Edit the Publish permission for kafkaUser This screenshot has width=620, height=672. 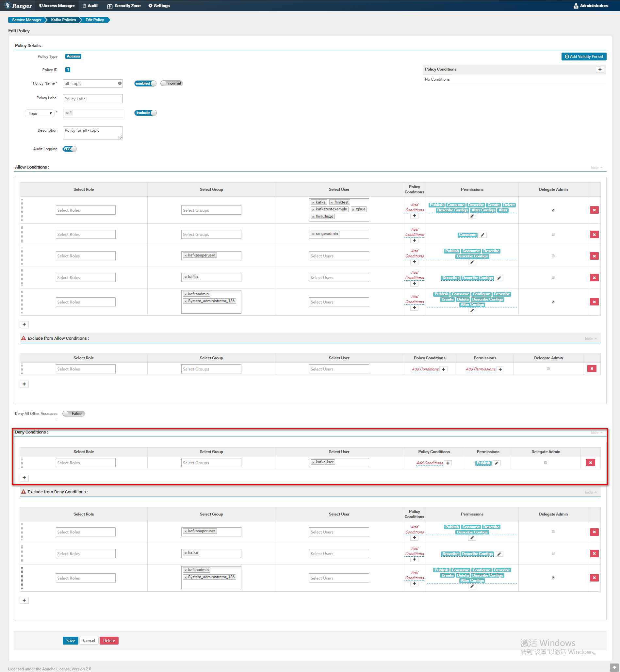click(x=497, y=463)
